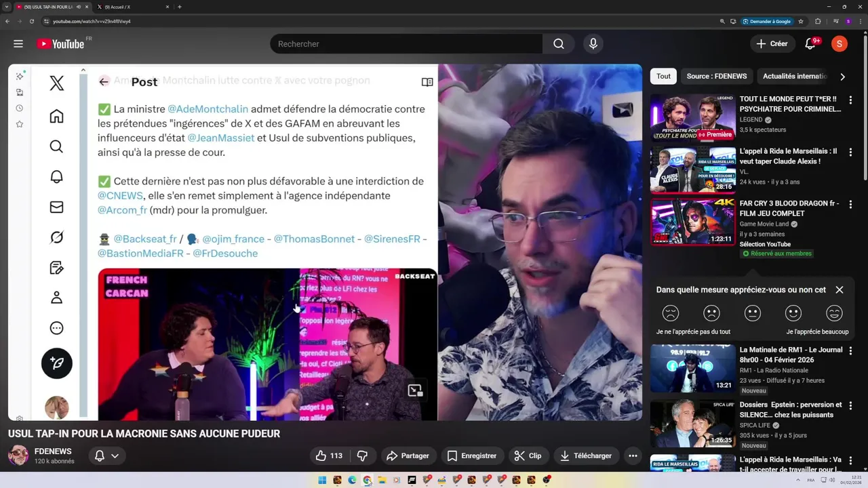Open options for TOUT LE MONDE PEUT T*ER
This screenshot has width=868, height=488.
click(850, 100)
